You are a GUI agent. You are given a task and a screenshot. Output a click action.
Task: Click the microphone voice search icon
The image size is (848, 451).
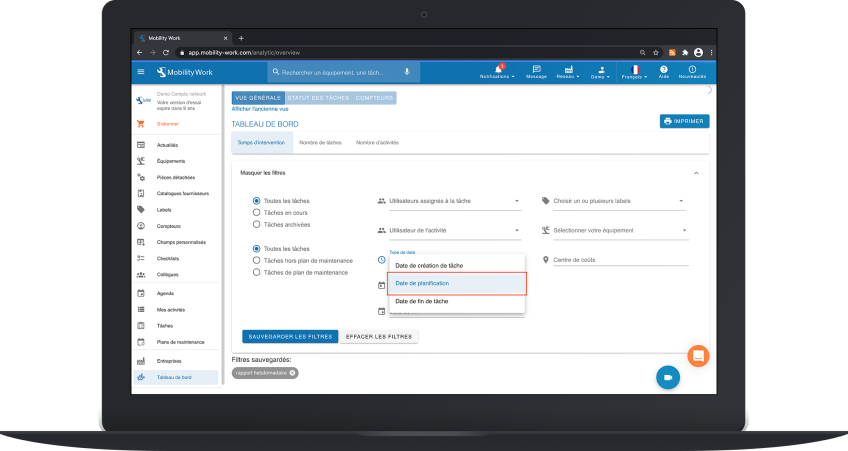[407, 72]
